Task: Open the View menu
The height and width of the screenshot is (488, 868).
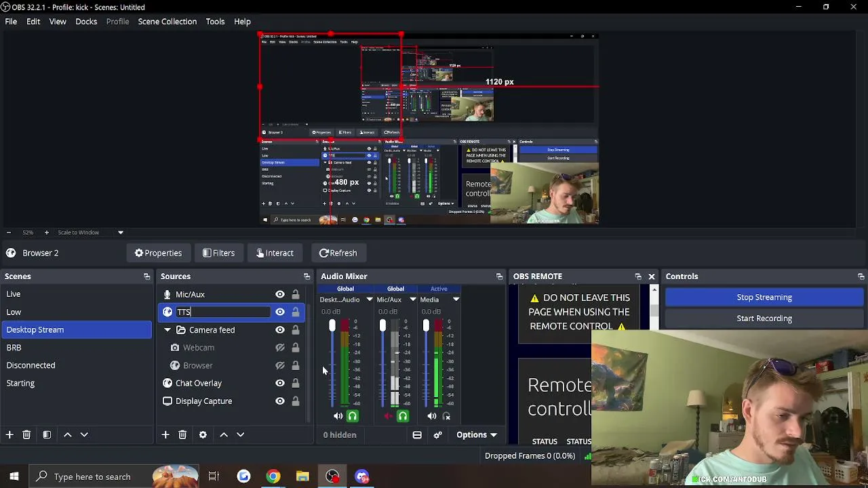Action: click(58, 22)
